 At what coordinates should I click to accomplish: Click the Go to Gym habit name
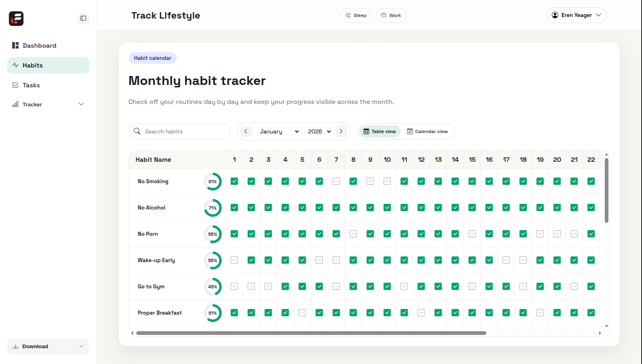(x=151, y=286)
